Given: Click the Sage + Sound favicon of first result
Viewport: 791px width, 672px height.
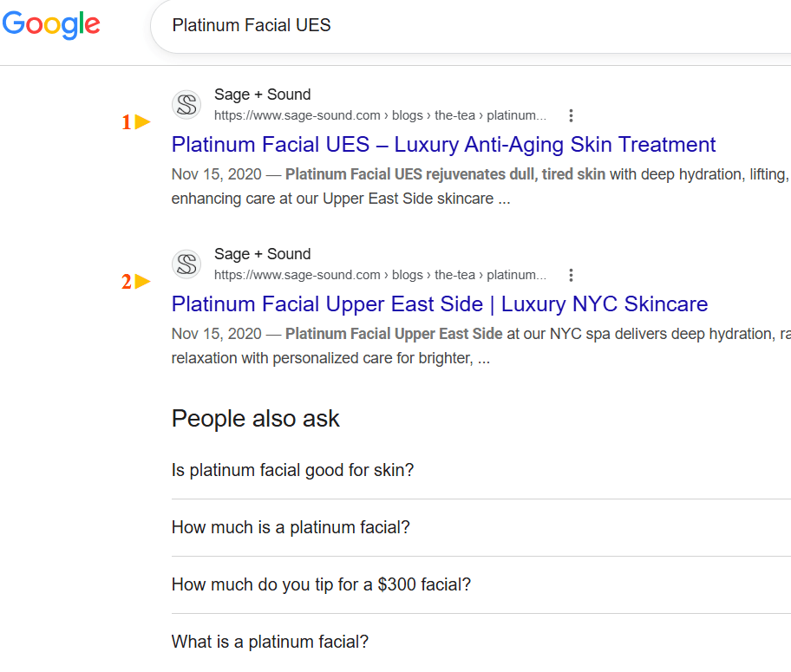Looking at the screenshot, I should pyautogui.click(x=186, y=105).
